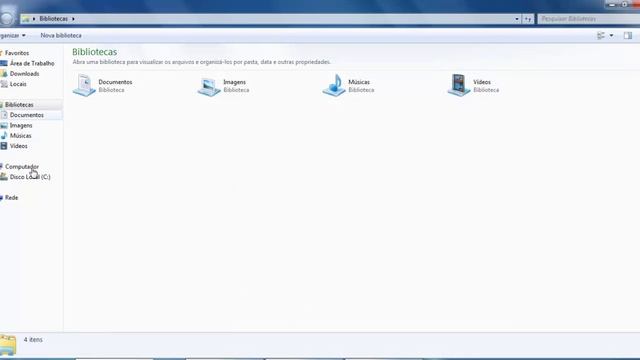Click the libraries icon in details pane
The image size is (640, 360).
click(8, 345)
